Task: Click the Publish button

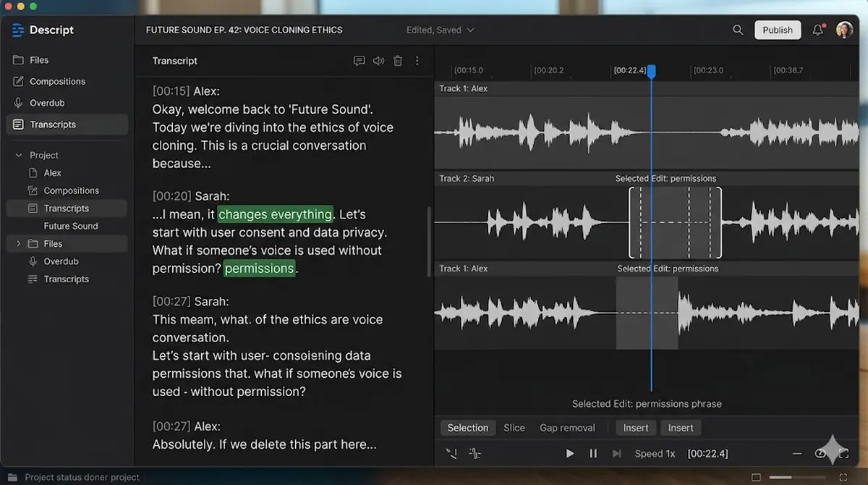Action: coord(778,30)
